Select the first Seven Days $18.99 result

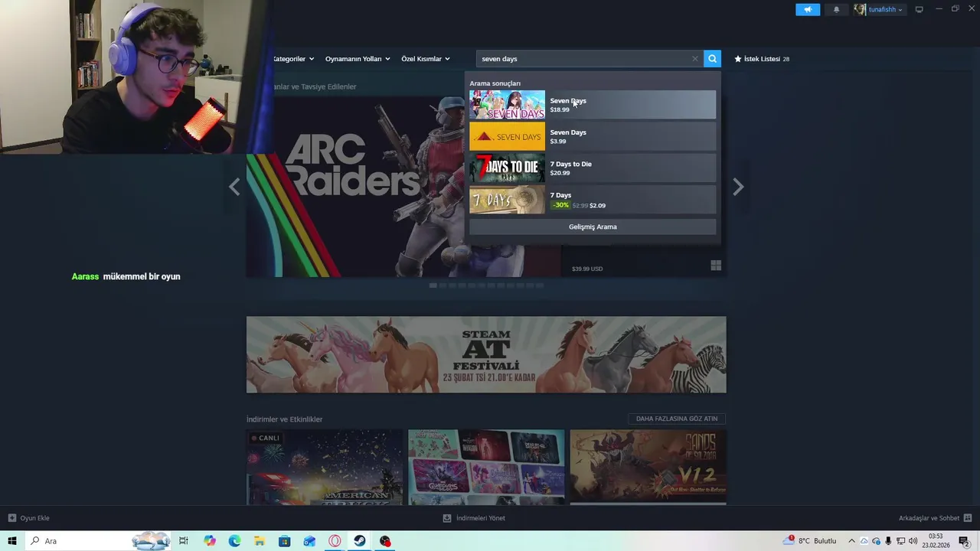[593, 105]
